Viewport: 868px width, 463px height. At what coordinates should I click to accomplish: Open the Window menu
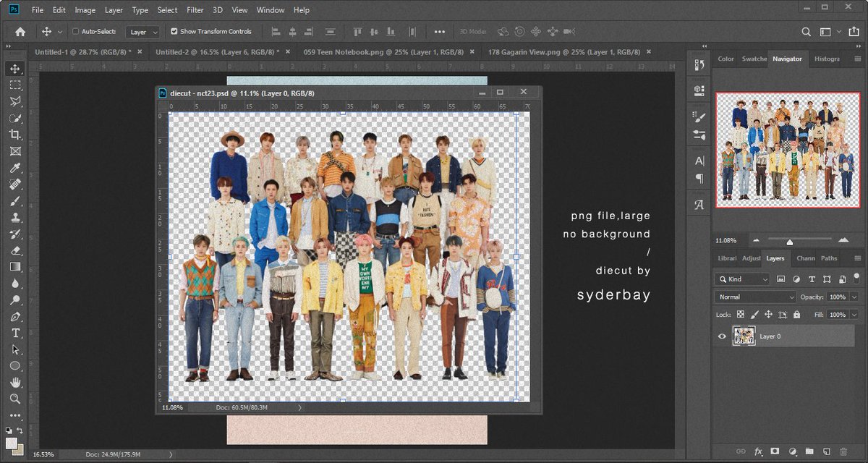[x=271, y=10]
